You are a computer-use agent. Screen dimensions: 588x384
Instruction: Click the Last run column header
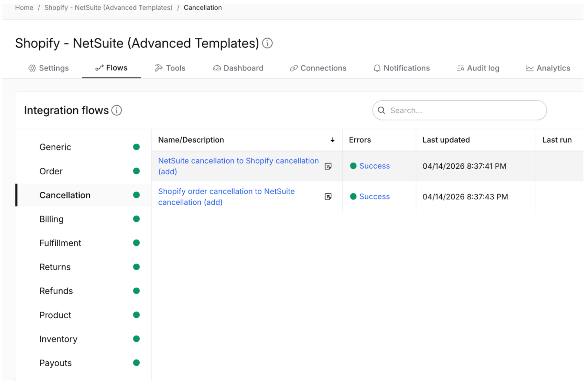[x=557, y=140]
